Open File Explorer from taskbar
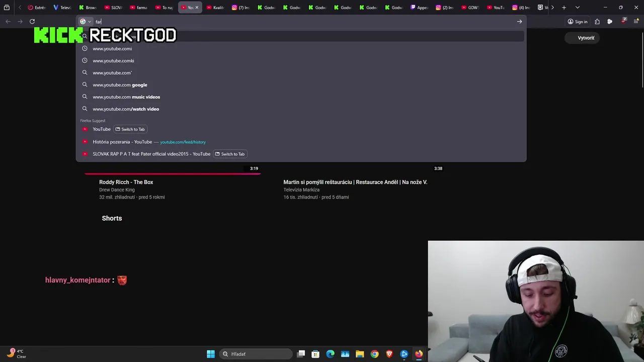The image size is (644, 362). (360, 354)
